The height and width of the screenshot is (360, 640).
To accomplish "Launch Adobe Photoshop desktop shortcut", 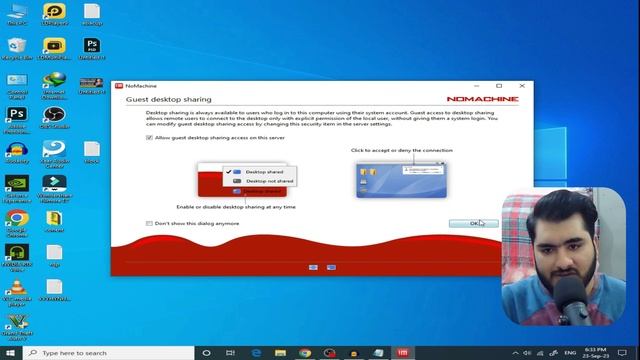I will [17, 120].
